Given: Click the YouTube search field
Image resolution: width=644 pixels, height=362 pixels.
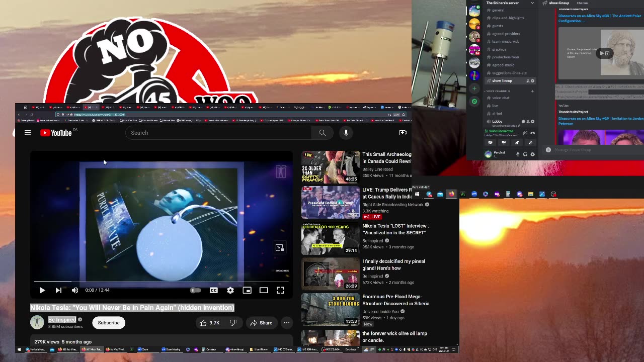Looking at the screenshot, I should coord(219,133).
